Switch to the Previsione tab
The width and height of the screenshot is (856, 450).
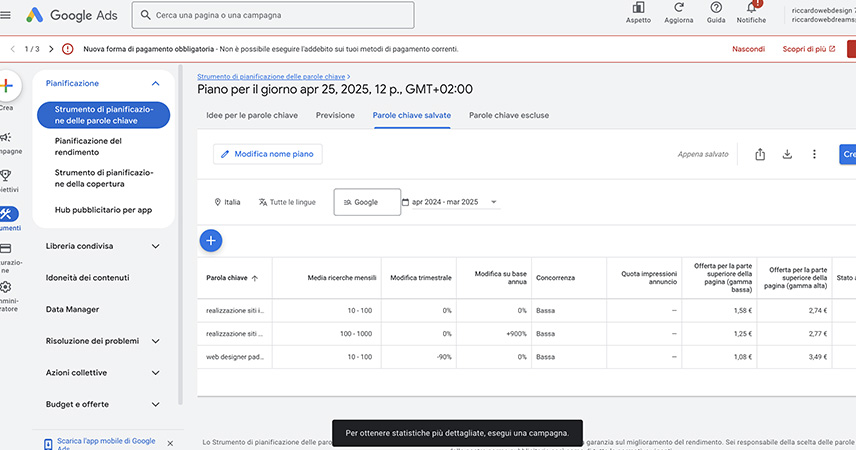pos(335,115)
